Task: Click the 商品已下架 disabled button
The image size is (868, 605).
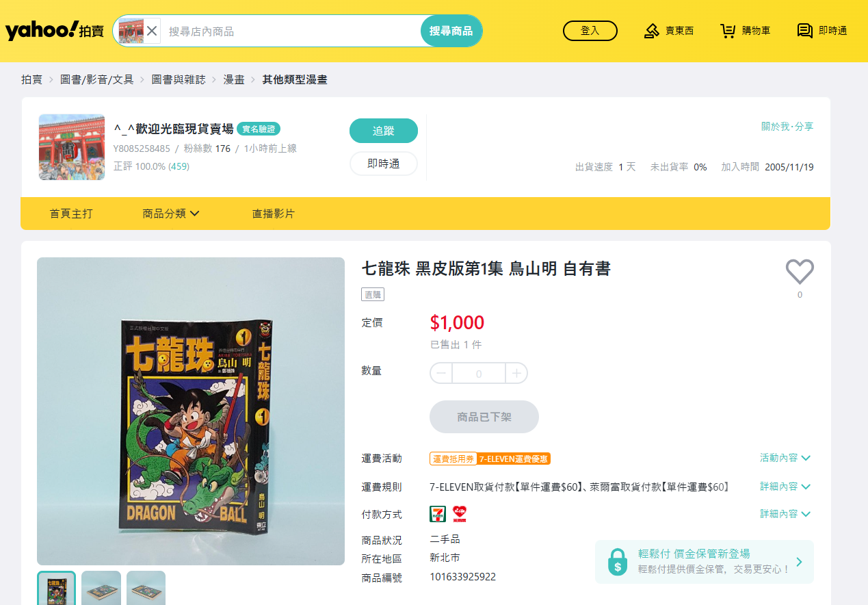Action: pos(484,417)
